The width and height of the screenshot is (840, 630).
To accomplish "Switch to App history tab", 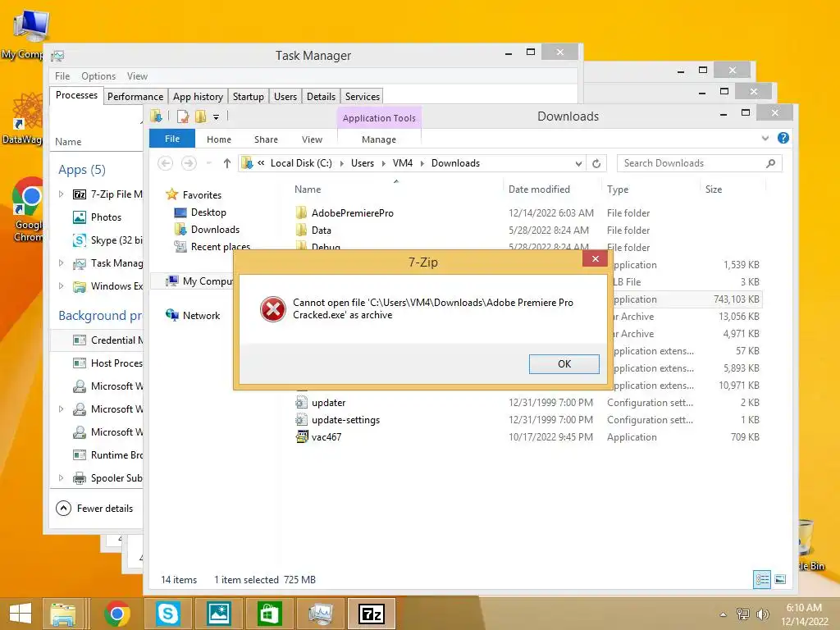I will tap(198, 97).
